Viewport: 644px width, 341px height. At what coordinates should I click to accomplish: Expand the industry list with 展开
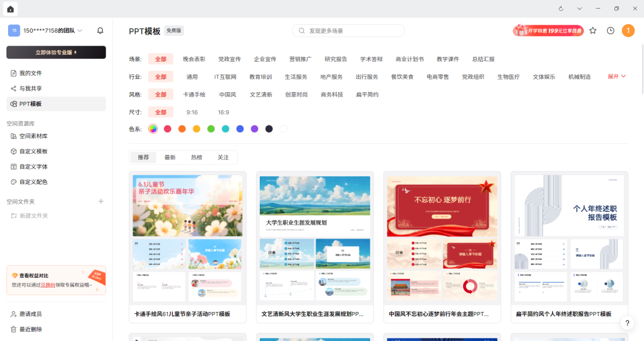pyautogui.click(x=617, y=77)
